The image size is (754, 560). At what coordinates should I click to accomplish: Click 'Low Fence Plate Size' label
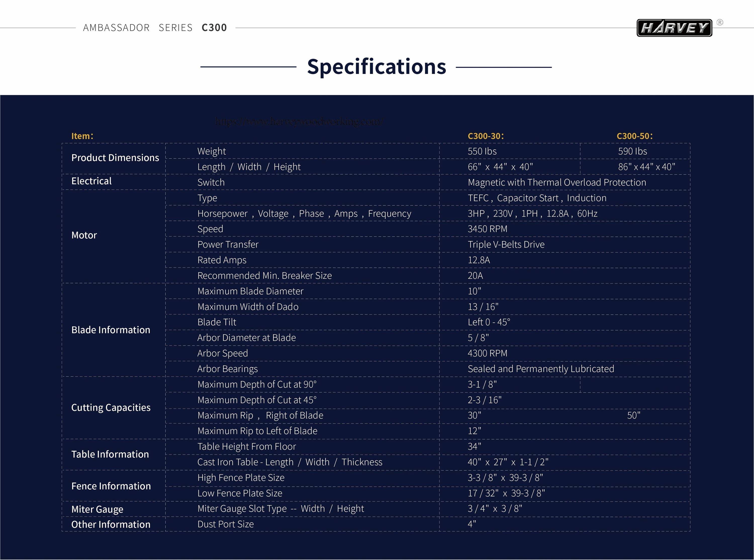[240, 493]
